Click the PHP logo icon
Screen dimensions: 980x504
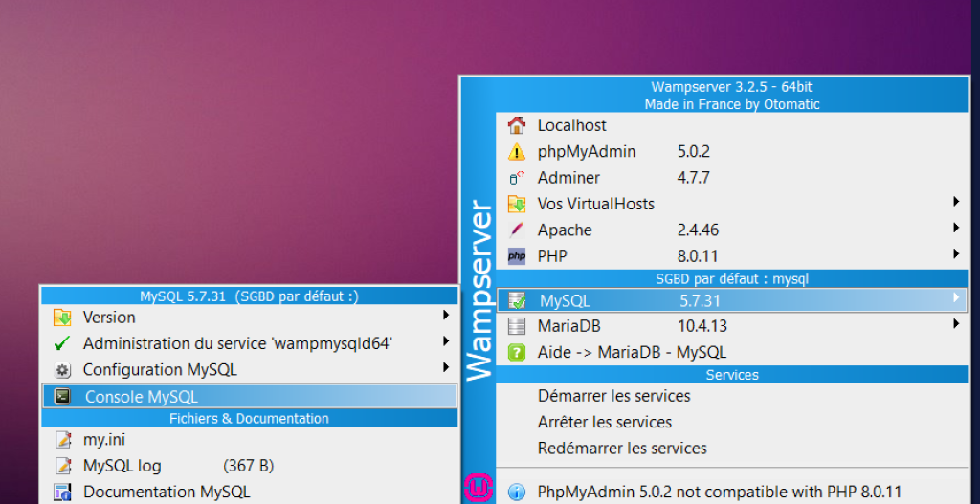517,256
